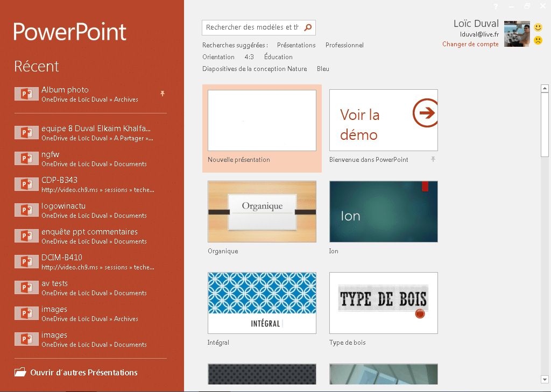
Task: Open DCIM-B410 recent file
Action: click(x=90, y=262)
